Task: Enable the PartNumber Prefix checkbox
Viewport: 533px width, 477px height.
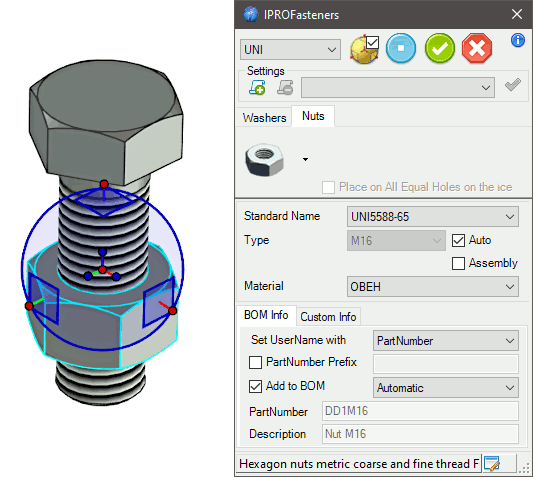Action: pos(255,362)
